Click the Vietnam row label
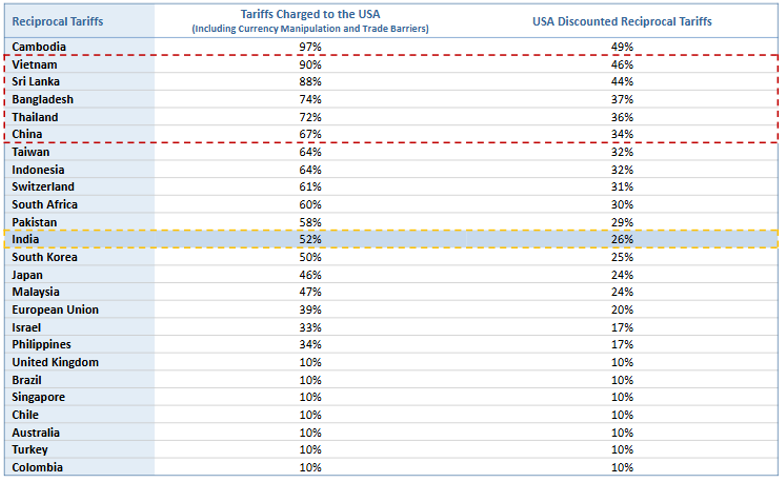 coord(35,65)
